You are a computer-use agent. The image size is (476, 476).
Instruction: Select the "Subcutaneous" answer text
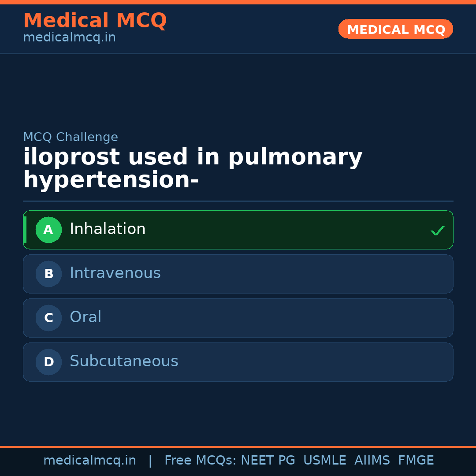(124, 361)
